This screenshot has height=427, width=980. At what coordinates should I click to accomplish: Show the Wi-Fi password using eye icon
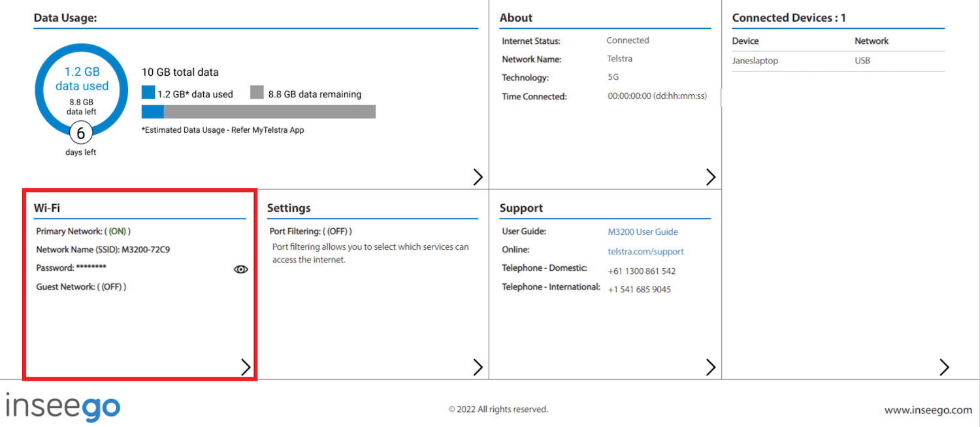pyautogui.click(x=241, y=269)
